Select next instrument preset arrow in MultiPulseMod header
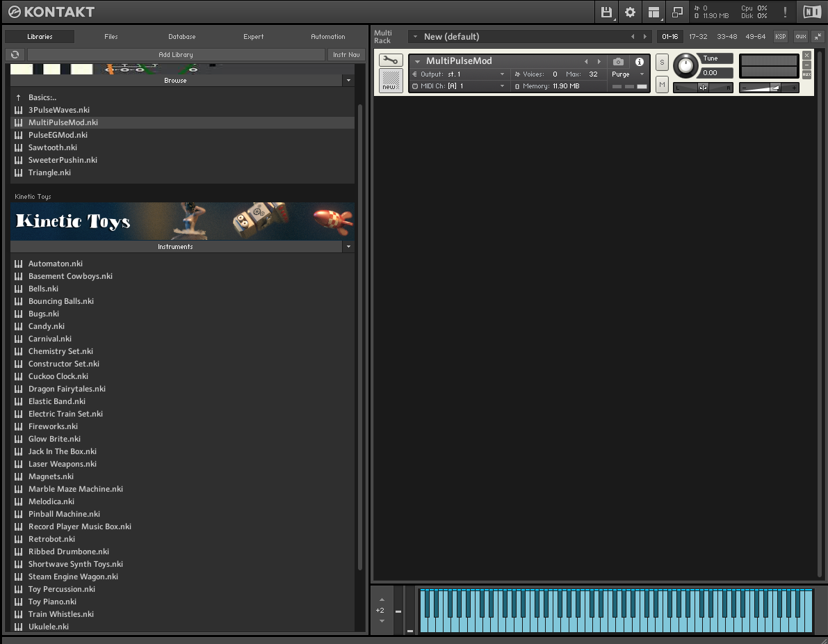This screenshot has width=828, height=644. 599,61
